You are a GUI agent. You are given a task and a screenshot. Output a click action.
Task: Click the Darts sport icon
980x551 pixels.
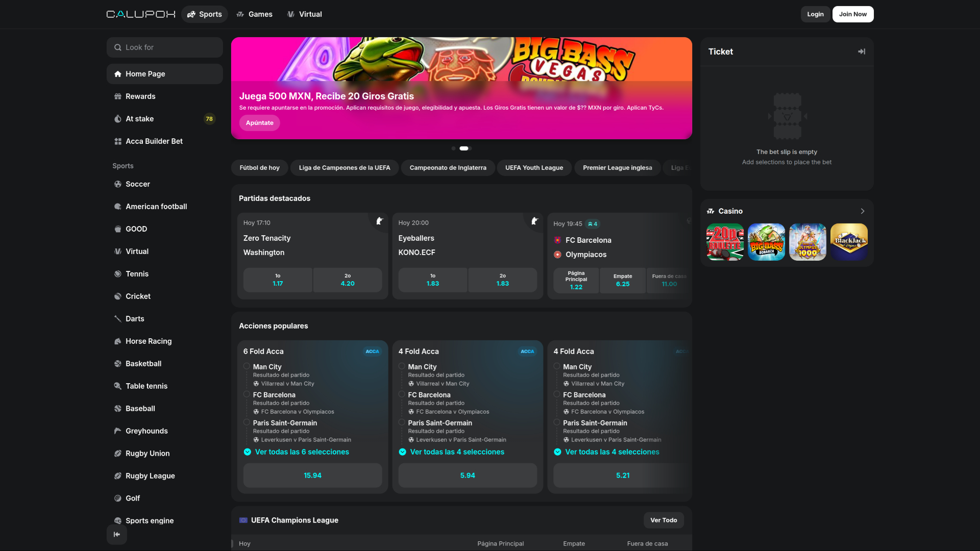coord(118,319)
